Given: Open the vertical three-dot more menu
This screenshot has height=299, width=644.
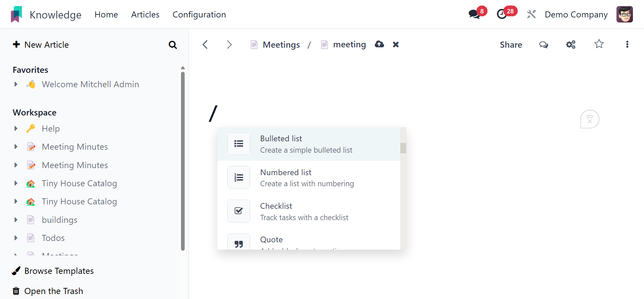Looking at the screenshot, I should [627, 45].
